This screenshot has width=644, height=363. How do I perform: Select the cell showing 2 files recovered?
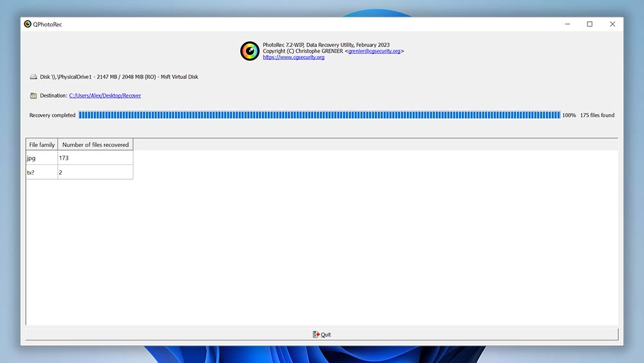[x=95, y=172]
